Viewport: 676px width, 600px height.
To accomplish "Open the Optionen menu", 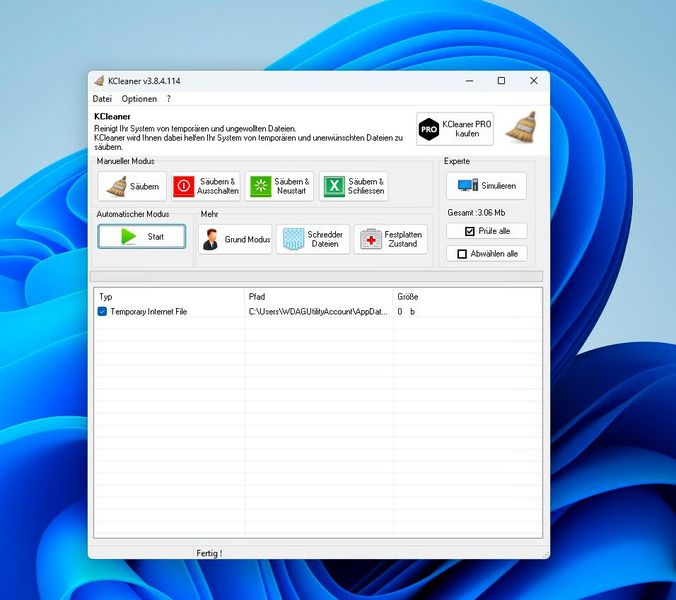I will pos(139,99).
